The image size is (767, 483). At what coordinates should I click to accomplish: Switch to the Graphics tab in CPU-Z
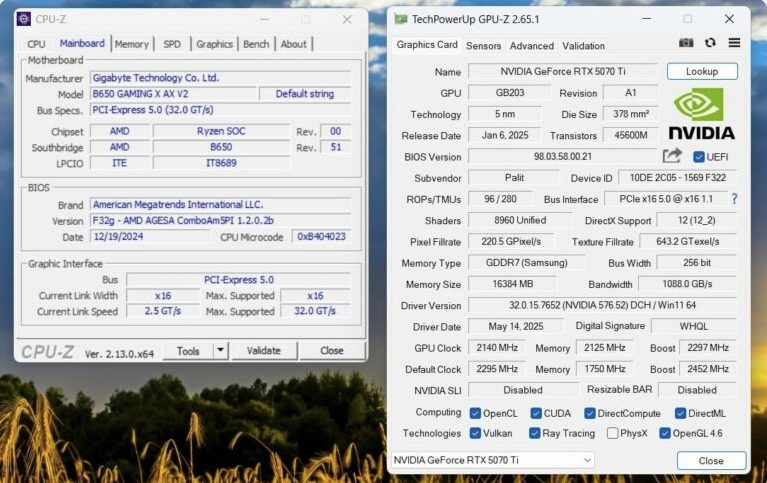pyautogui.click(x=214, y=44)
